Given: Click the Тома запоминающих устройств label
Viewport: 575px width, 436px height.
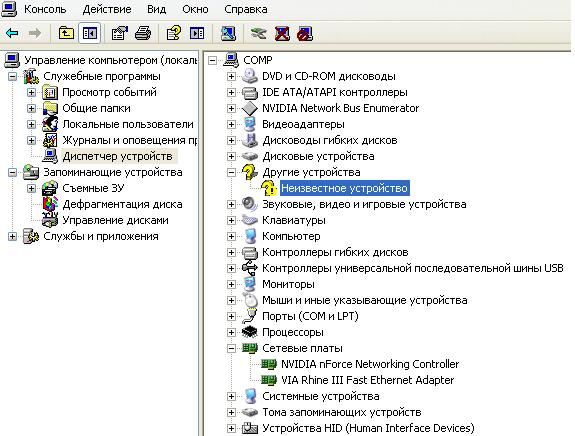Looking at the screenshot, I should (341, 413).
